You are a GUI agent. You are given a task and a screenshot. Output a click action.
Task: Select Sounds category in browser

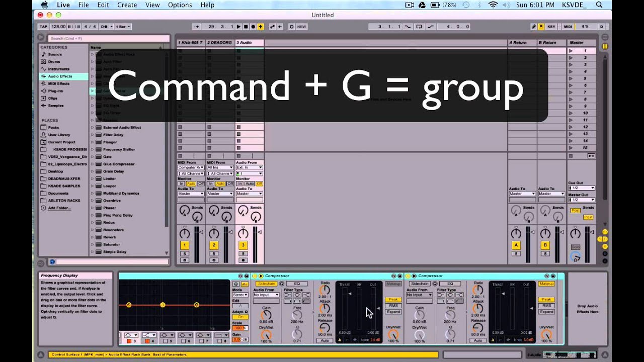[x=55, y=54]
